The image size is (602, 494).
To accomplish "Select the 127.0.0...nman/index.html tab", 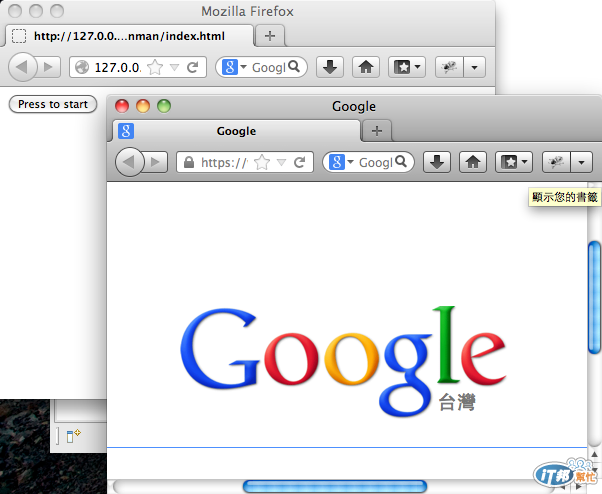I will pos(129,36).
